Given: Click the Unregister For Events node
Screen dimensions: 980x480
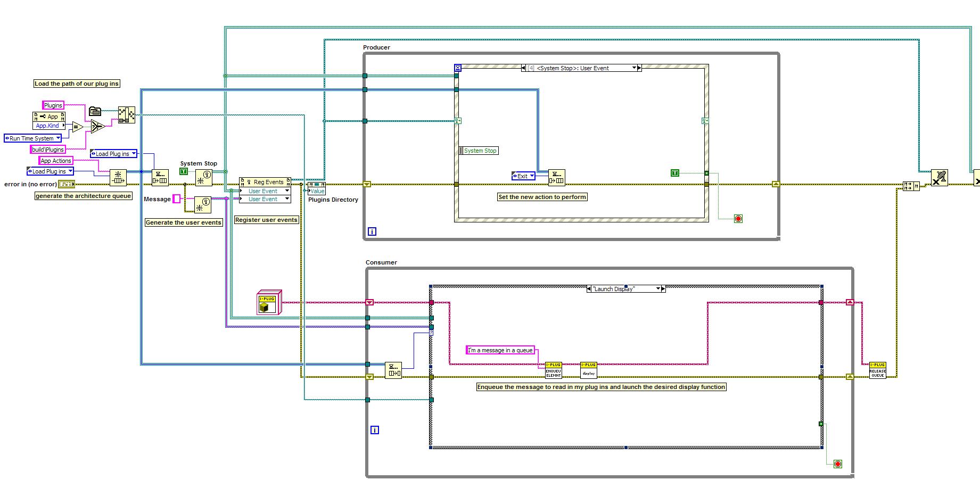Looking at the screenshot, I should (x=940, y=178).
